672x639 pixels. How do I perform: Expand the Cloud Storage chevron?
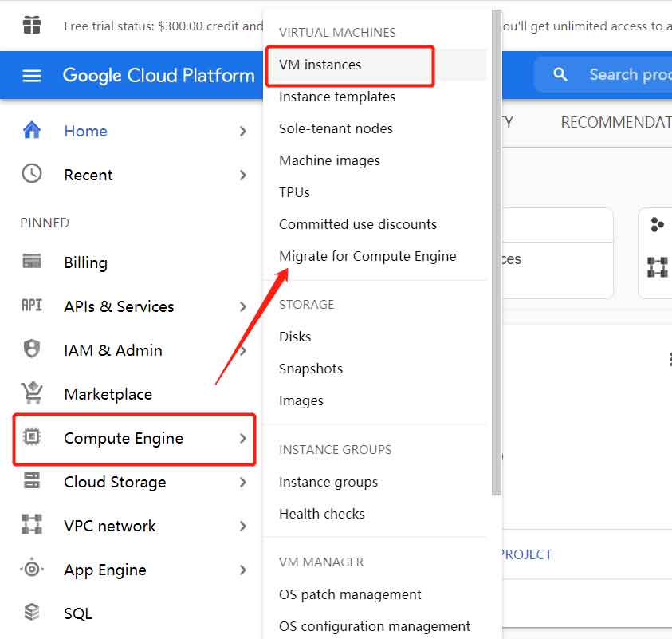click(x=243, y=482)
